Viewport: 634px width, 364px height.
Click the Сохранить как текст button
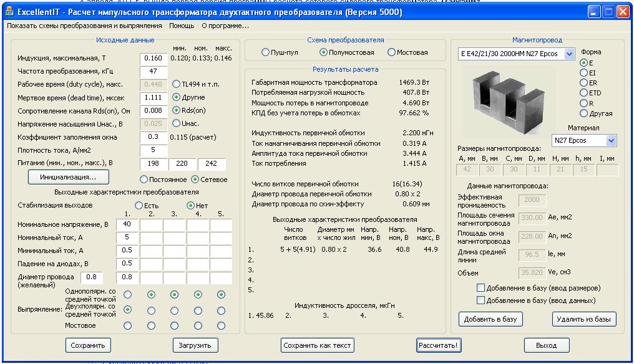pos(318,345)
